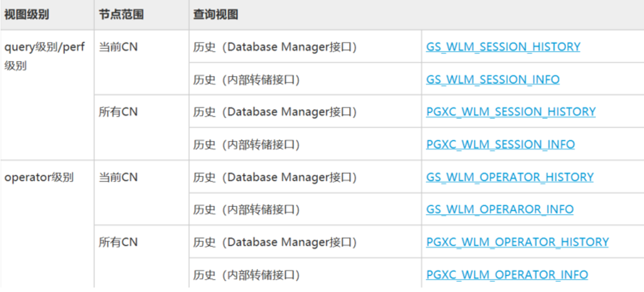Open the PGXC_WLM_OPERATOR_INFO link

(x=507, y=274)
